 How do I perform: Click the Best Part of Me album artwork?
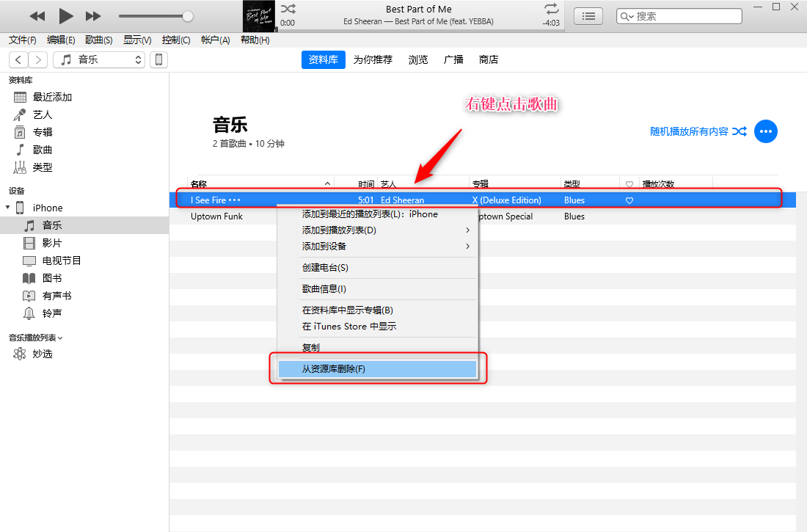(x=259, y=16)
